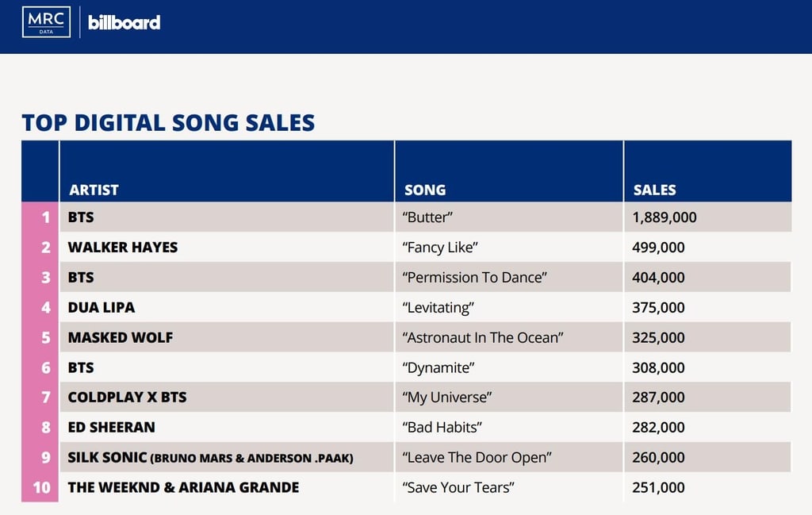Click artist name Dua Lipa
This screenshot has height=515, width=812.
(101, 307)
